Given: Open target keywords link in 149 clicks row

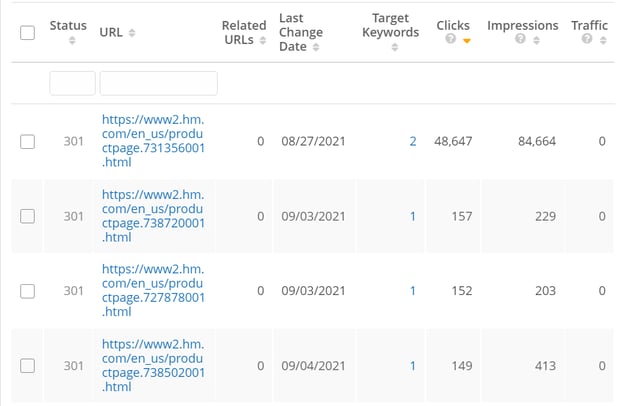Looking at the screenshot, I should (413, 366).
